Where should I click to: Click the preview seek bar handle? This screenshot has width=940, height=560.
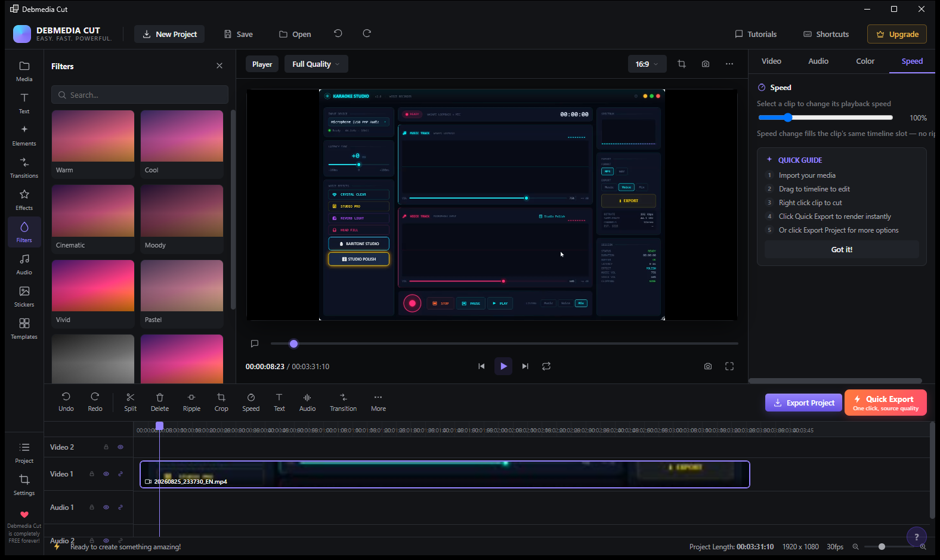tap(293, 344)
